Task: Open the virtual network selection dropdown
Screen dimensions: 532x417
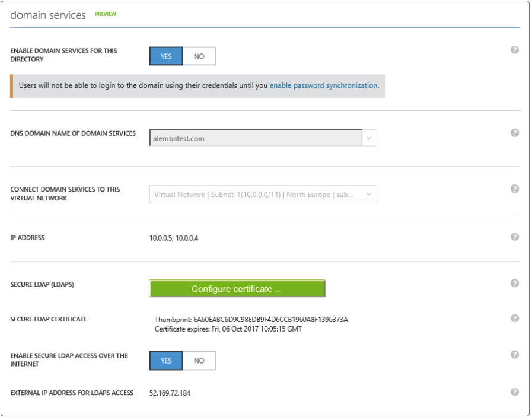Action: 369,194
